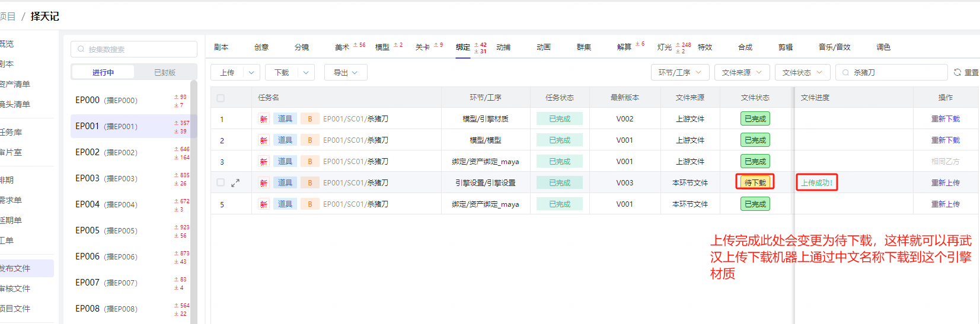Click the 重置 refresh icon
The height and width of the screenshot is (324, 980).
[x=957, y=72]
